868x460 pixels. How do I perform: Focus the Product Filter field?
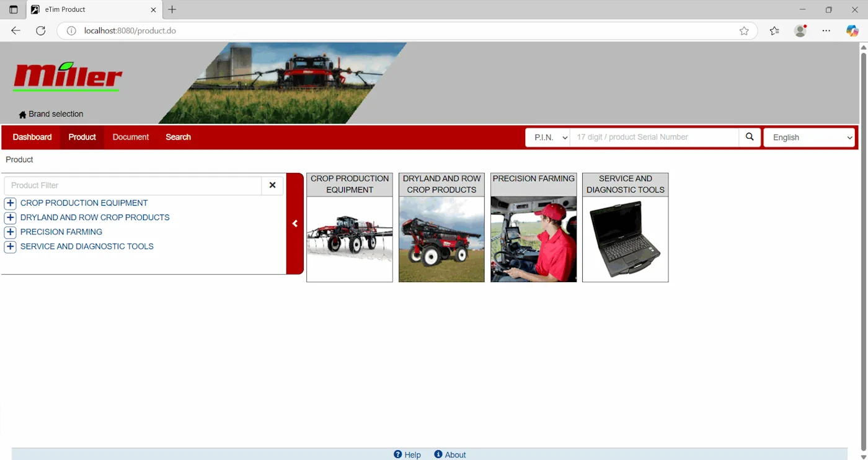[x=133, y=185]
